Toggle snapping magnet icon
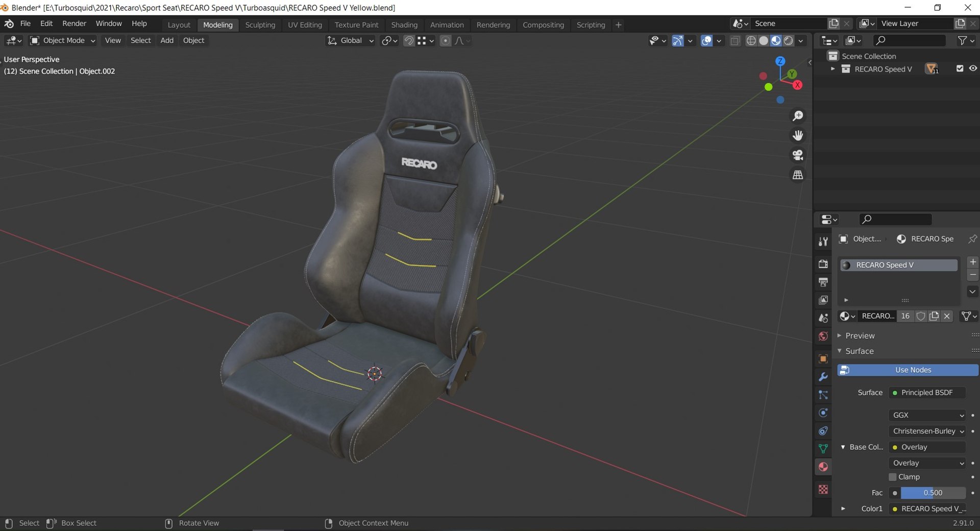This screenshot has width=980, height=531. [409, 40]
